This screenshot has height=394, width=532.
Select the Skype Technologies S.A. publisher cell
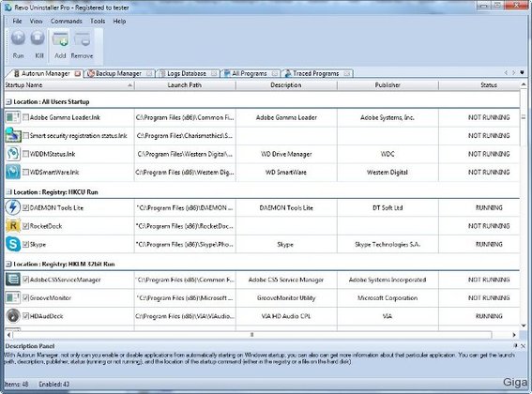388,244
